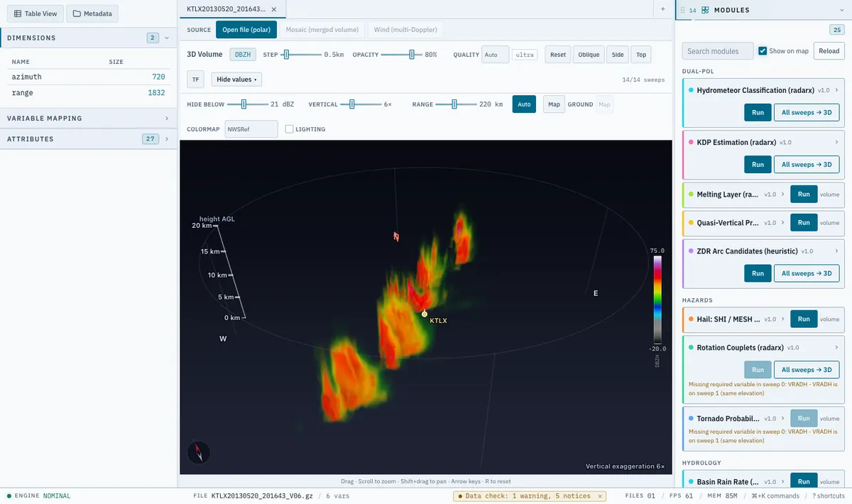852x504 pixels.
Task: Switch to Side camera view
Action: (x=618, y=55)
